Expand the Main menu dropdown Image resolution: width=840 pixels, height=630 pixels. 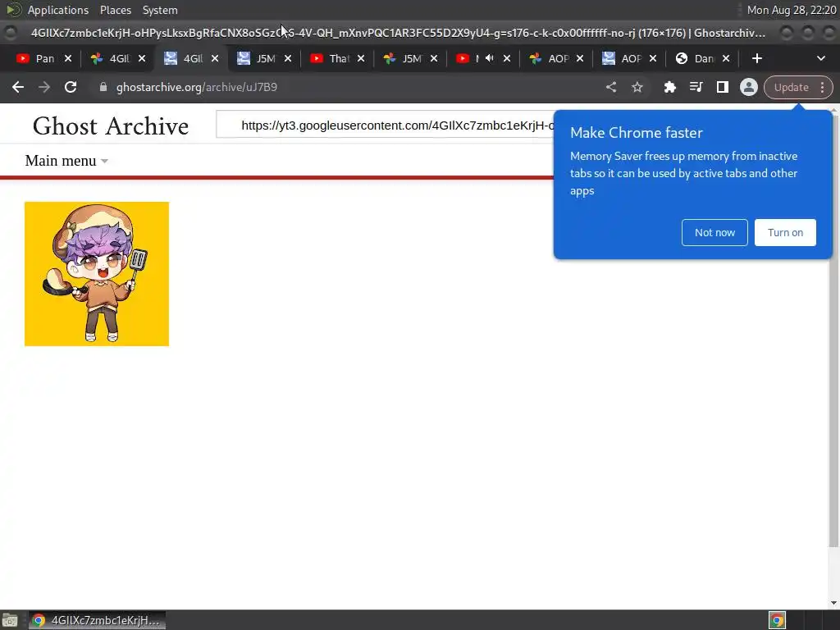click(x=66, y=161)
